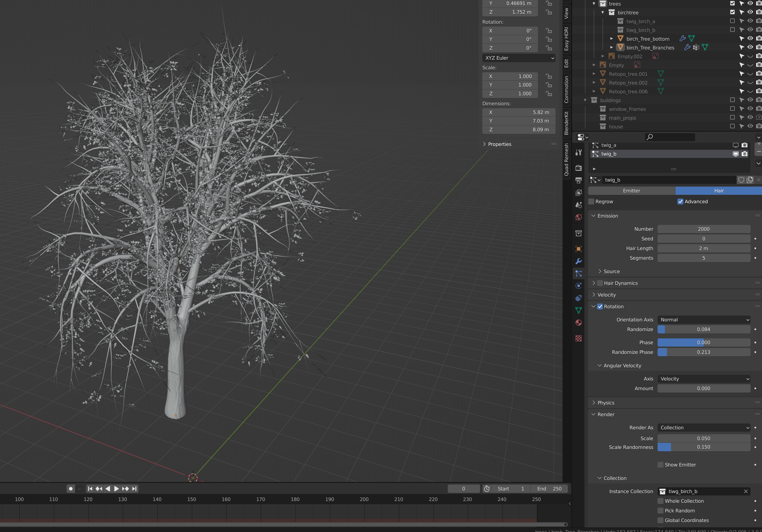Adjust the Scale Randomness slider

tap(703, 447)
